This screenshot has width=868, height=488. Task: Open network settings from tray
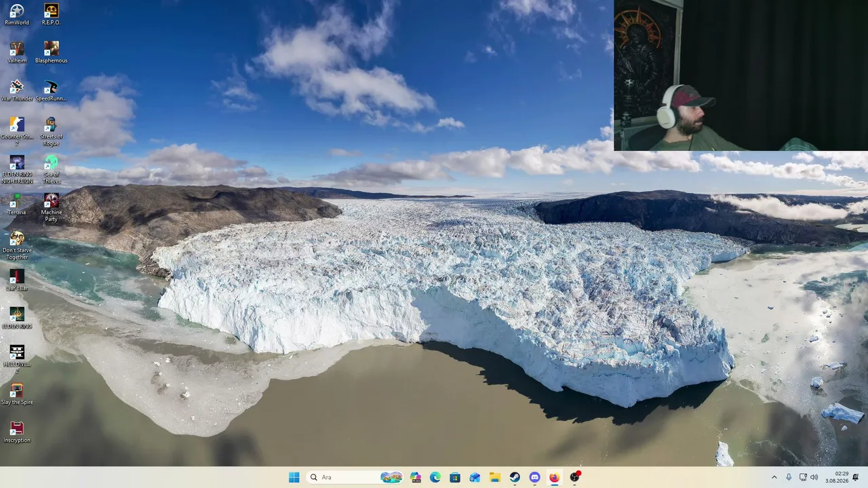pyautogui.click(x=803, y=477)
